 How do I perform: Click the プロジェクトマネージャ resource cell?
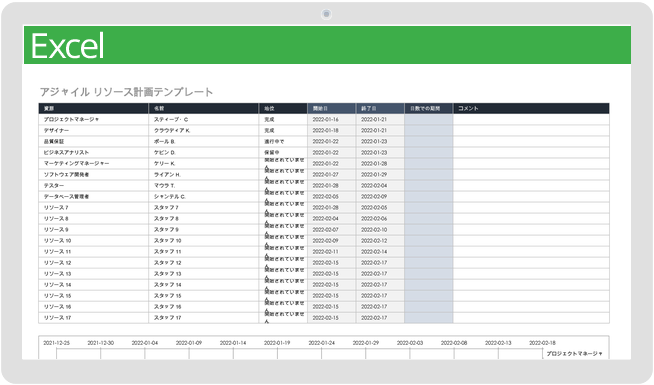93,119
